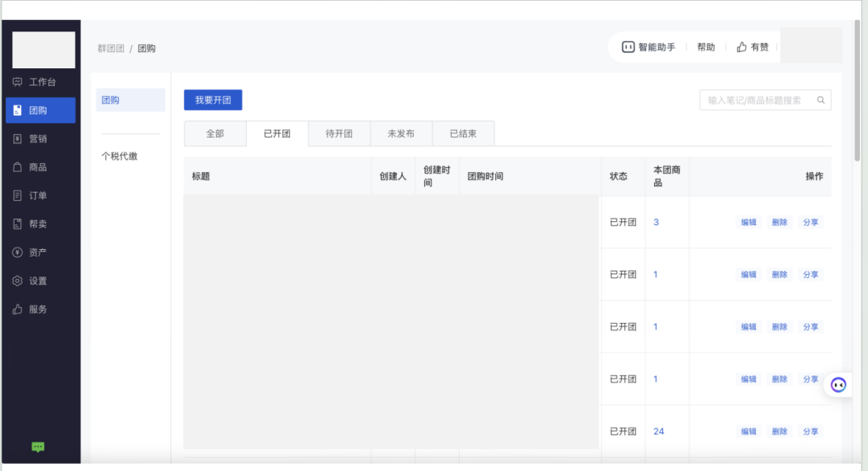
Task: Click the green chat bubble icon
Action: coord(38,447)
